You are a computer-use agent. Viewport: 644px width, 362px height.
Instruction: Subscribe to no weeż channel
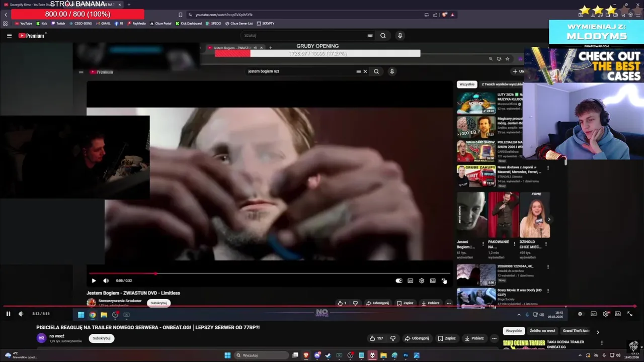(101, 338)
